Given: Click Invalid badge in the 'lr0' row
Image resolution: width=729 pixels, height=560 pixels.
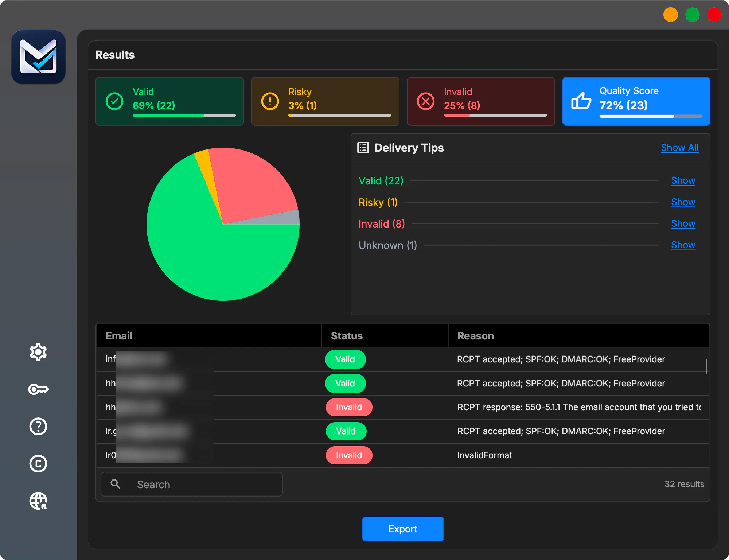Looking at the screenshot, I should [x=349, y=455].
